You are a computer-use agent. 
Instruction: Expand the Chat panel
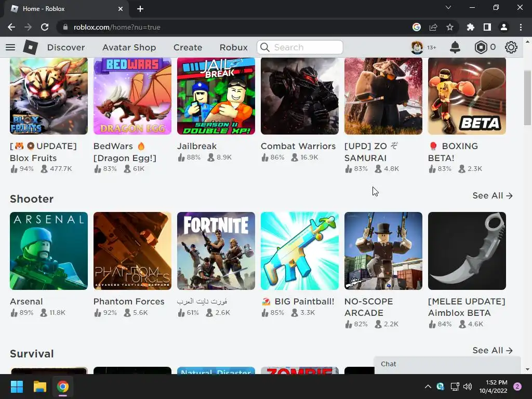point(447,364)
